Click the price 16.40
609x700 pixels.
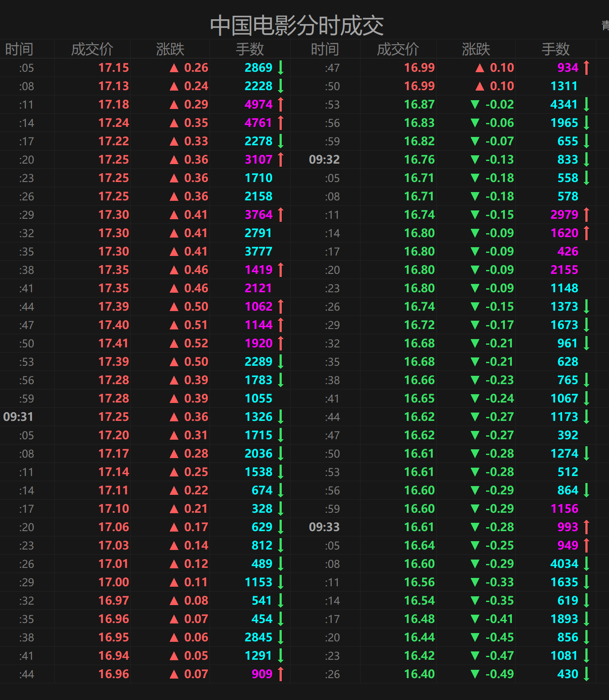420,674
